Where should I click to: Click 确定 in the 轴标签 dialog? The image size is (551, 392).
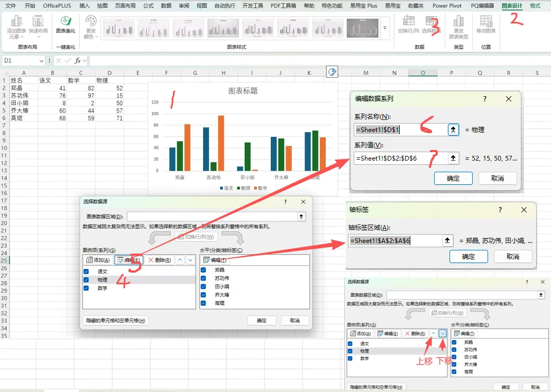469,257
